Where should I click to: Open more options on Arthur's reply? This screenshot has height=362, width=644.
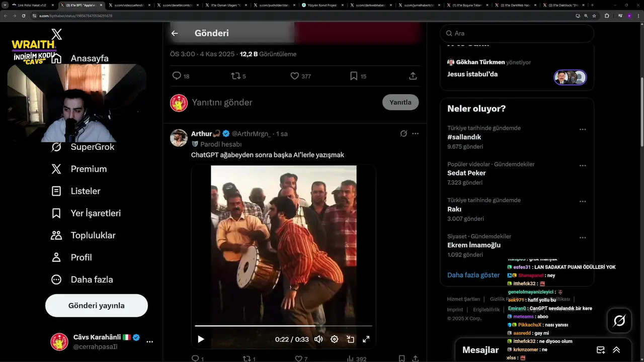[416, 134]
